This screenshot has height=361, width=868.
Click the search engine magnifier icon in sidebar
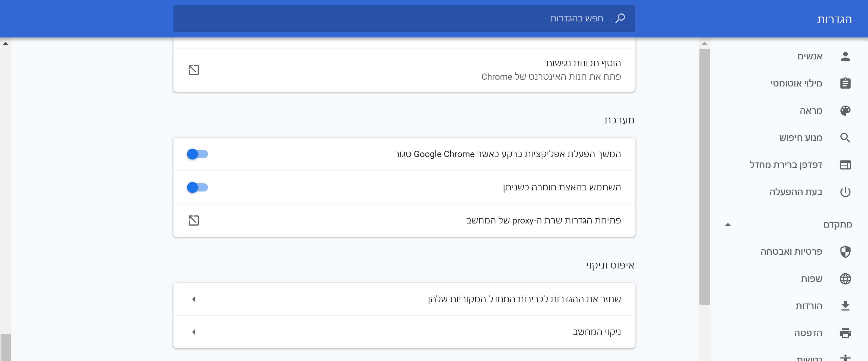coord(846,138)
